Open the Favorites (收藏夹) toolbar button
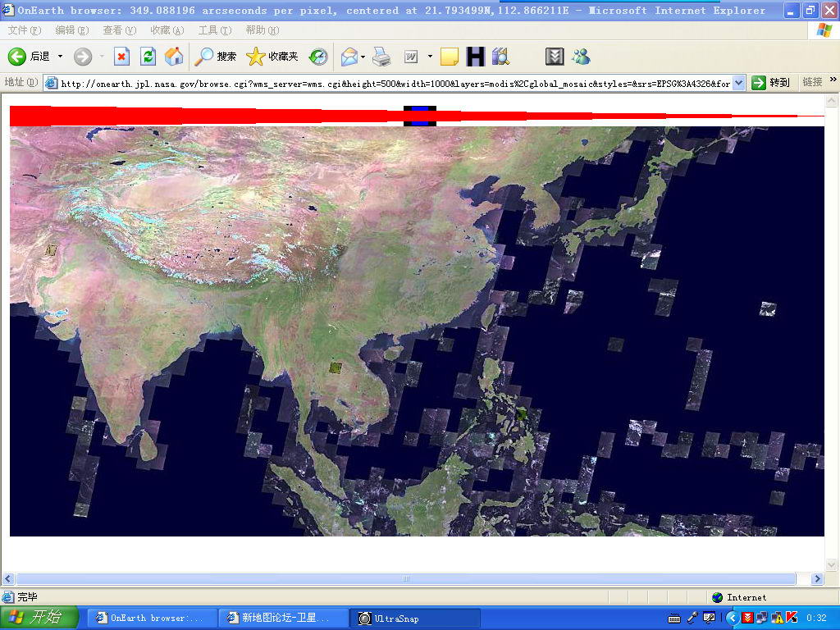Image resolution: width=840 pixels, height=630 pixels. click(x=273, y=57)
